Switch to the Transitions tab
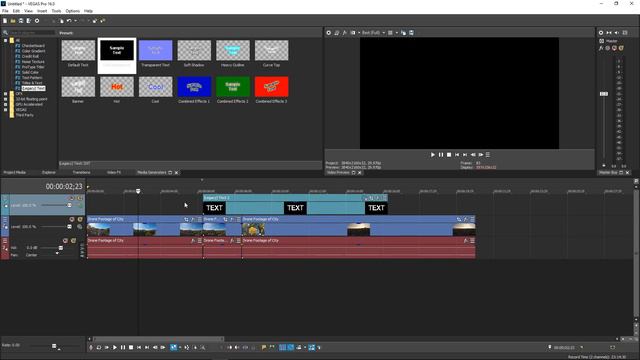The image size is (640, 360). click(81, 173)
